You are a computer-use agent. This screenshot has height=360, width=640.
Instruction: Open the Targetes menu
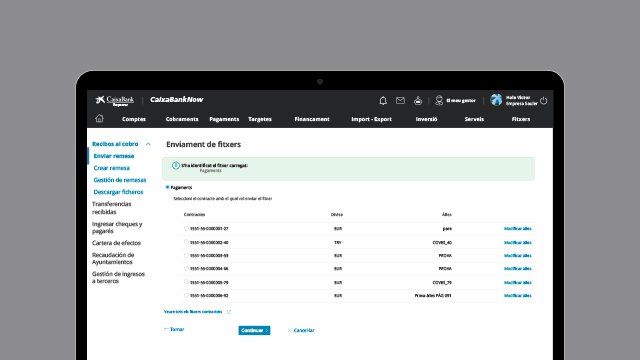(x=260, y=119)
